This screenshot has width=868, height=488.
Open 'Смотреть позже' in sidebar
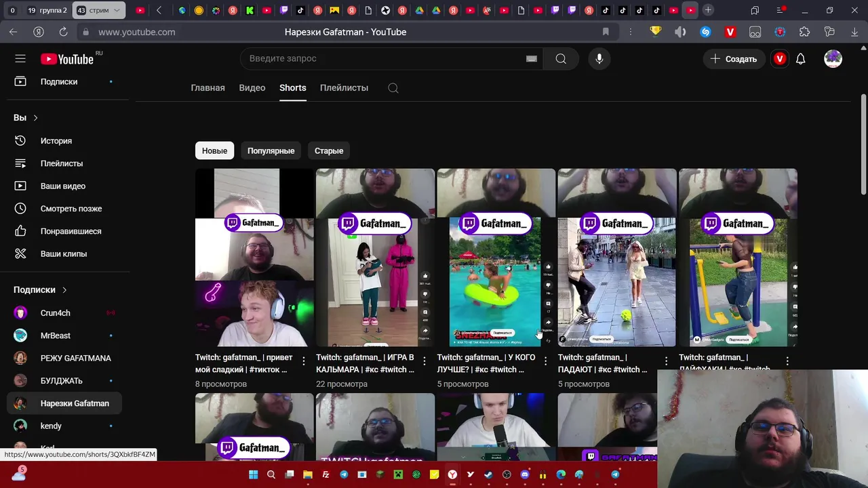coord(65,209)
